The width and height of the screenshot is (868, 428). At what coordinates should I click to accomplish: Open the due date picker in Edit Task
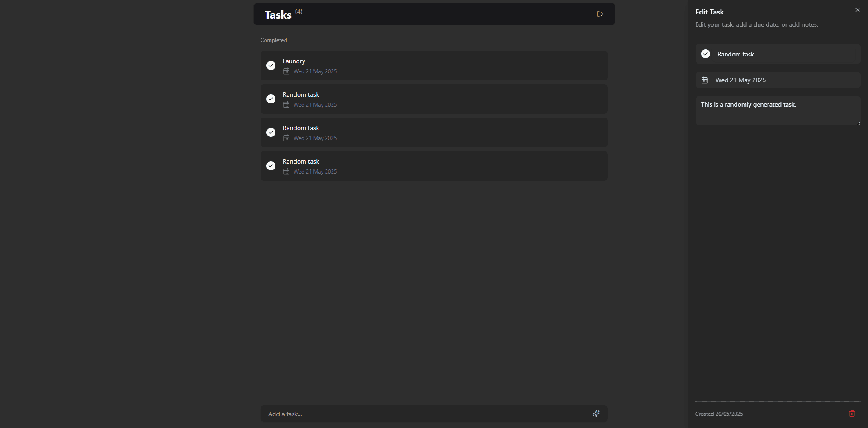778,80
